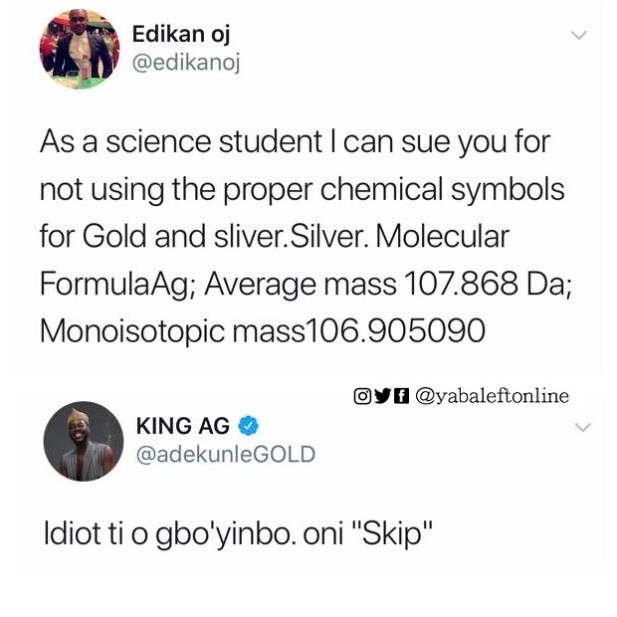Click the Instagram icon in the watermark
This screenshot has height=617, width=617.
click(x=362, y=396)
